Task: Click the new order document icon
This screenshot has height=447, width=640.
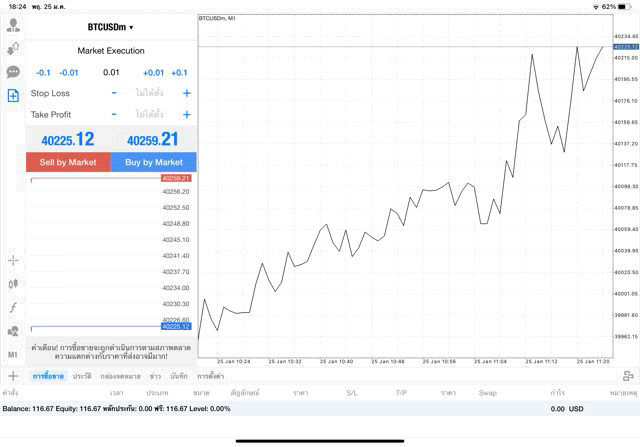Action: point(13,95)
